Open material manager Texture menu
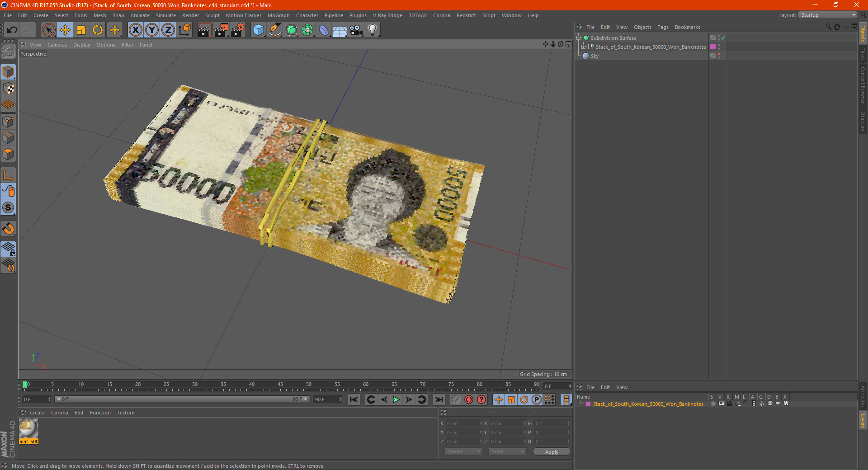This screenshot has height=470, width=868. (125, 413)
